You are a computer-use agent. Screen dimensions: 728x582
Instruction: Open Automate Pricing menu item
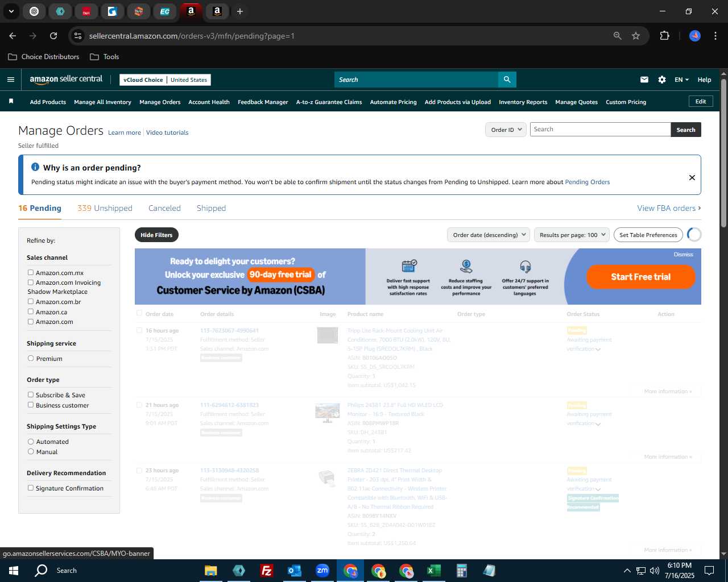(393, 102)
